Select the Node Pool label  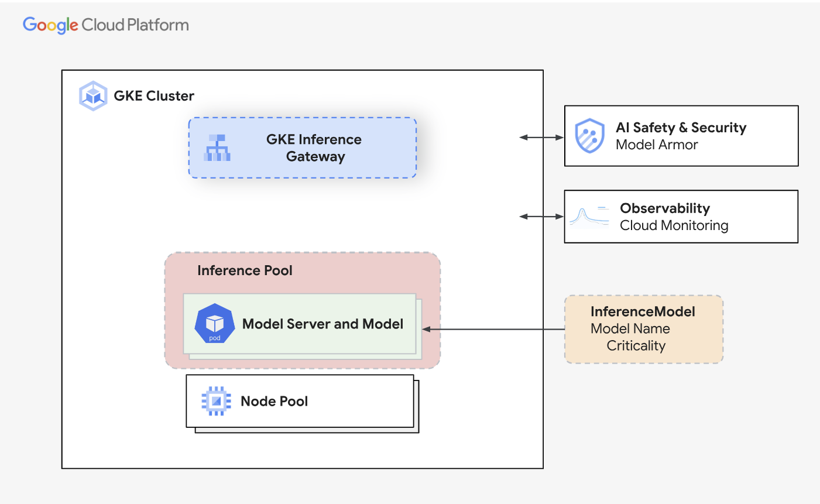(x=274, y=401)
